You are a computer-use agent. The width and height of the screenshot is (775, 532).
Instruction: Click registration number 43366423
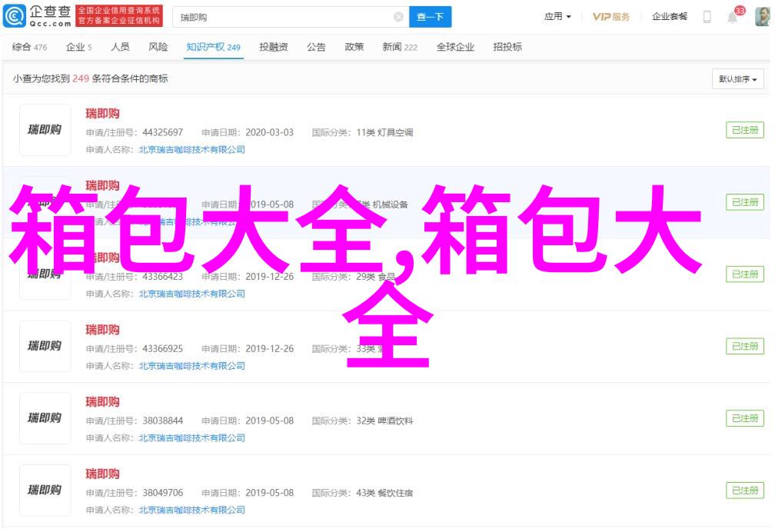click(163, 277)
